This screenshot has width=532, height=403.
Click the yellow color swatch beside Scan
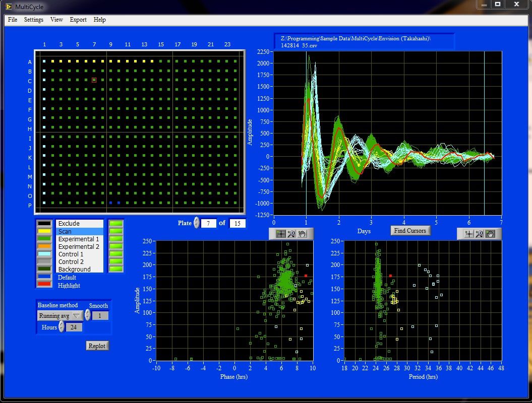pos(44,231)
